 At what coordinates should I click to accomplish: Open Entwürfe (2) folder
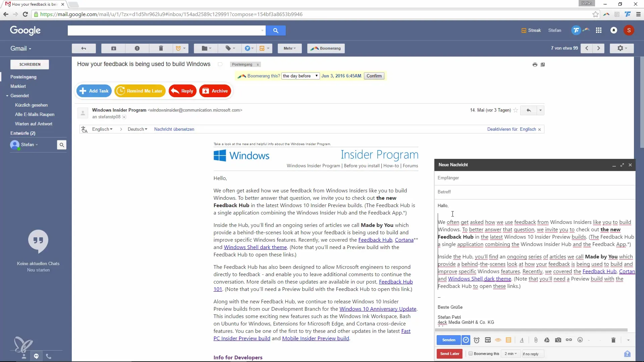(x=23, y=133)
